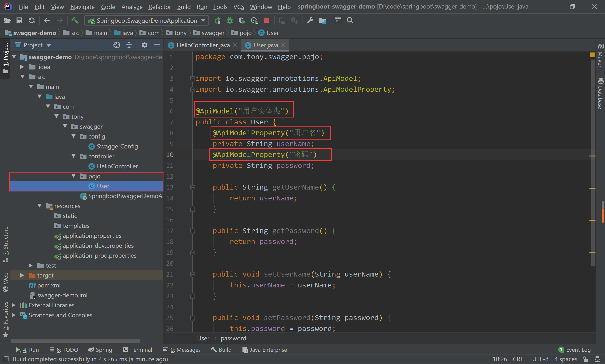
Task: Run the application with green rerun icon
Action: click(217, 20)
